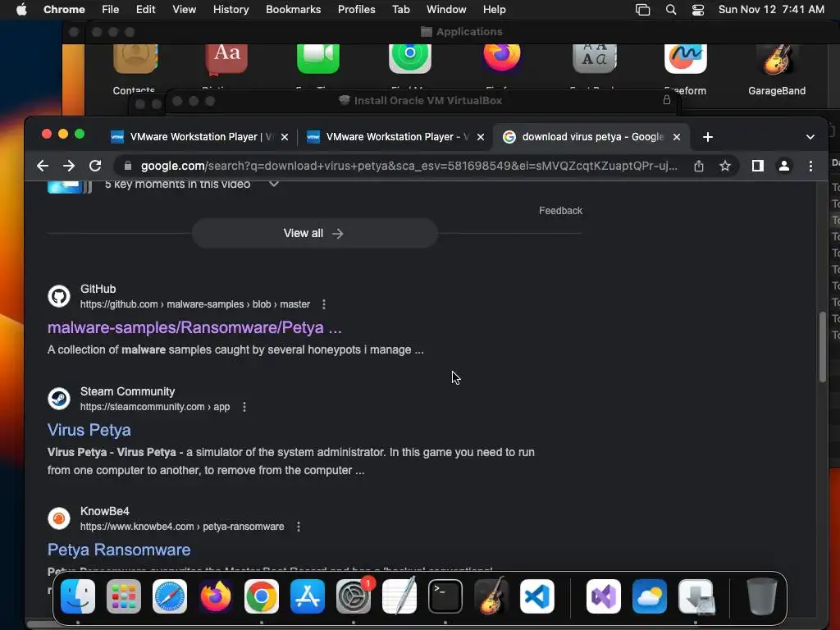Screen dimensions: 840x630
Task: Reload the Google search page
Action: (95, 166)
